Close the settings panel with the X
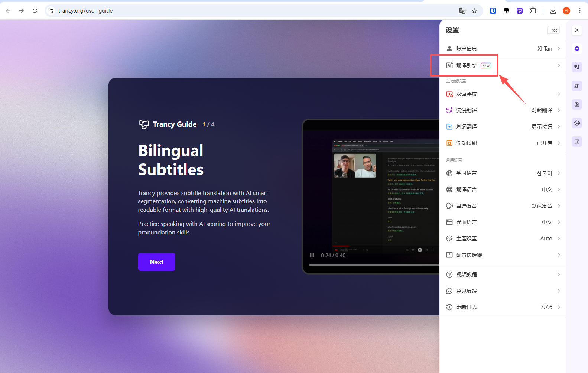Screen dimensions: 588x373 pos(577,30)
